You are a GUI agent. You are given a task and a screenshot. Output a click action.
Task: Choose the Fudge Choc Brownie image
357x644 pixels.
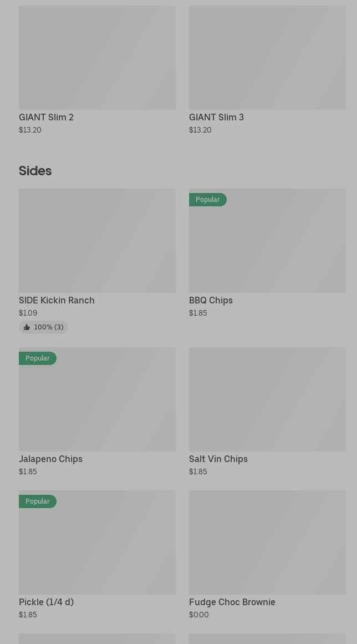[267, 542]
